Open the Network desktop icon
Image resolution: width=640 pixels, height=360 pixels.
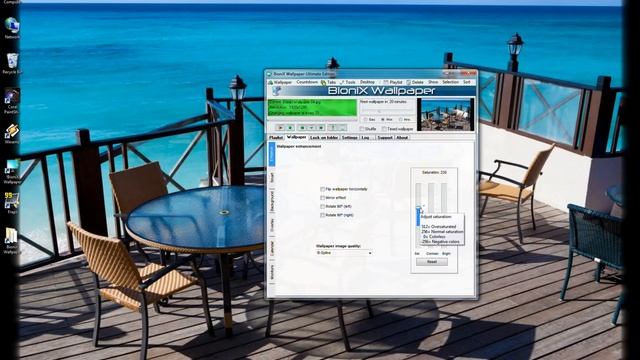pos(12,27)
